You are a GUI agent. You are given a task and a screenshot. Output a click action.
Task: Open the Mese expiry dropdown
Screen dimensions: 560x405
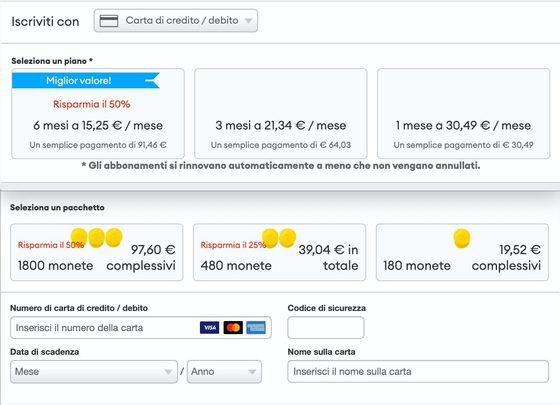pyautogui.click(x=94, y=372)
